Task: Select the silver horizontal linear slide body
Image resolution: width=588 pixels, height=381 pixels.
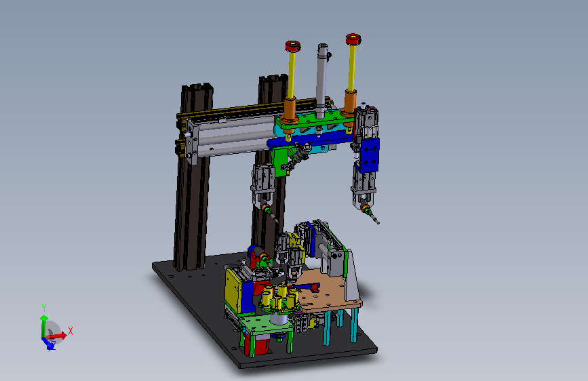Action: coord(235,137)
